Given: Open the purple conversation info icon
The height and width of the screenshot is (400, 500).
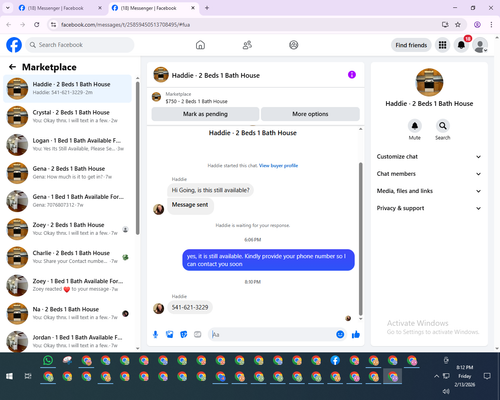Looking at the screenshot, I should click(352, 75).
